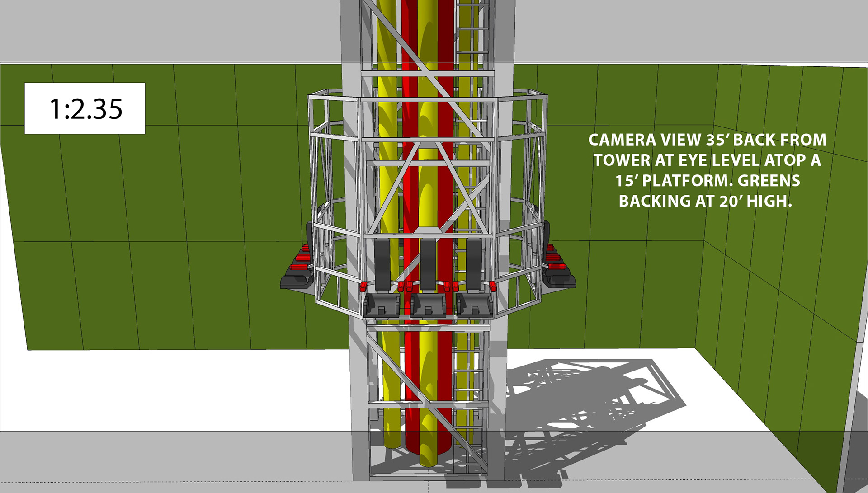
Task: Click the trapezoid bracket above the center seat
Action: (x=428, y=230)
